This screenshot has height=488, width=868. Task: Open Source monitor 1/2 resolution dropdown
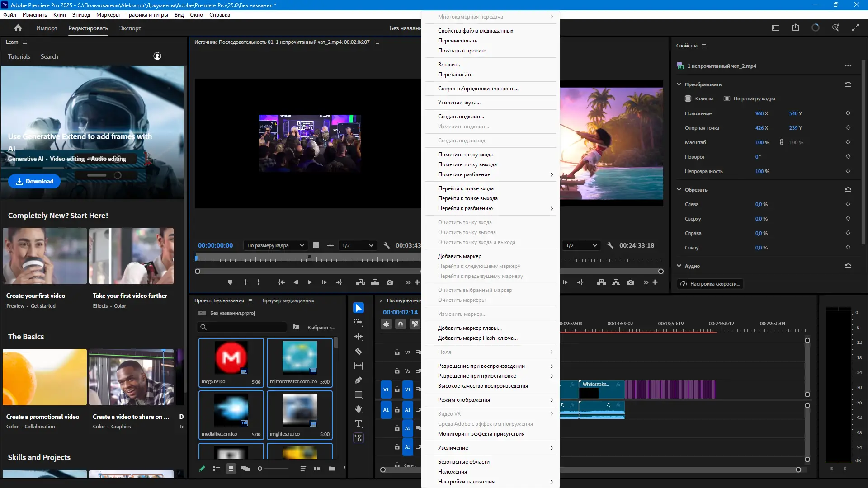(x=358, y=245)
